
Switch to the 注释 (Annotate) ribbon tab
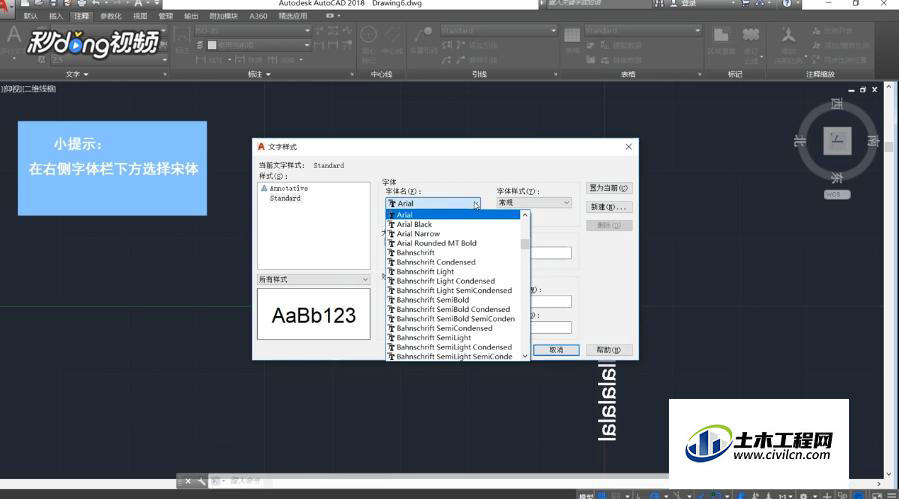pos(81,16)
